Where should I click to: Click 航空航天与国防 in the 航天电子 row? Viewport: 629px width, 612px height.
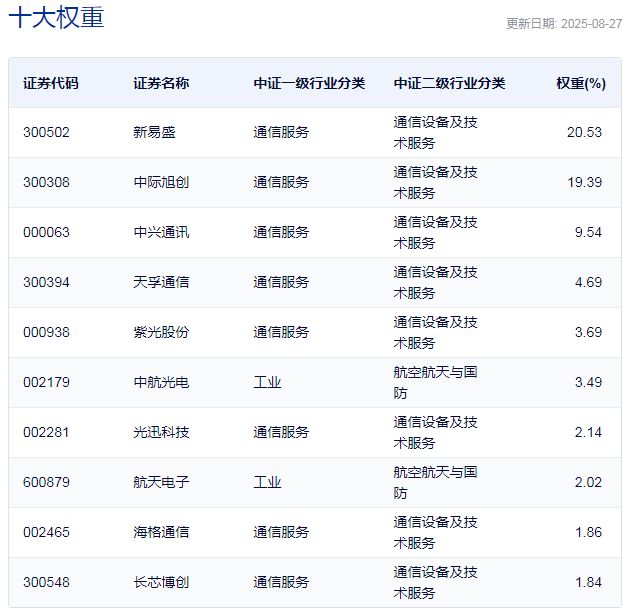click(435, 482)
